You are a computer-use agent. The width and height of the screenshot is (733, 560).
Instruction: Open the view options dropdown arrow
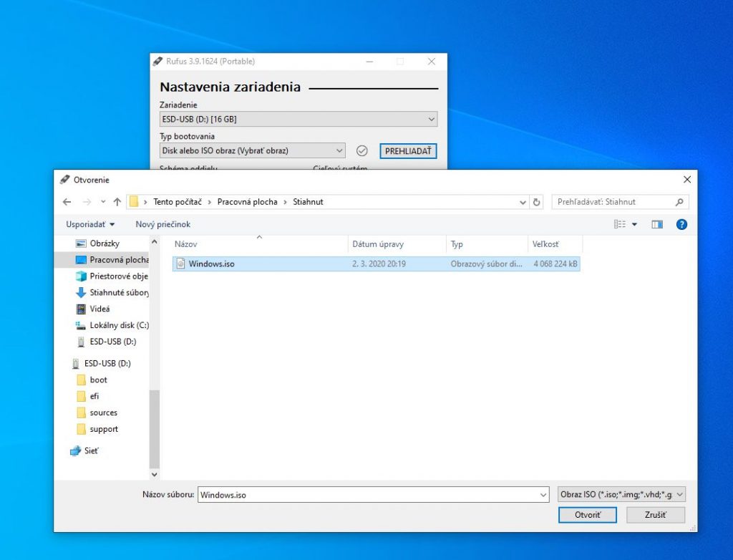(x=634, y=225)
